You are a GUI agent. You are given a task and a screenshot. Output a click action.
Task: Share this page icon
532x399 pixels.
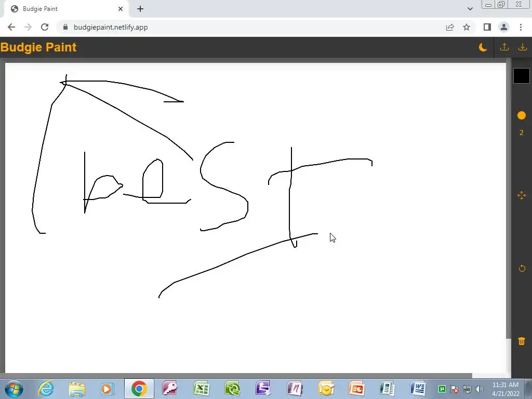tap(450, 27)
